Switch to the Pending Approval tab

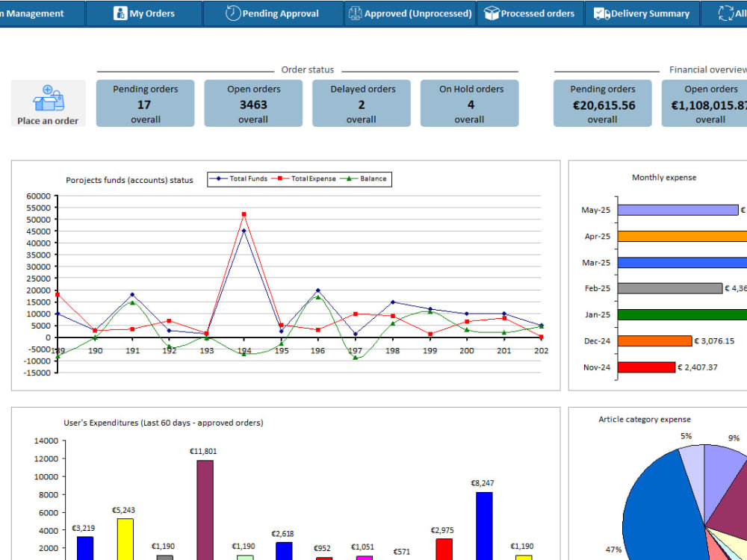273,13
